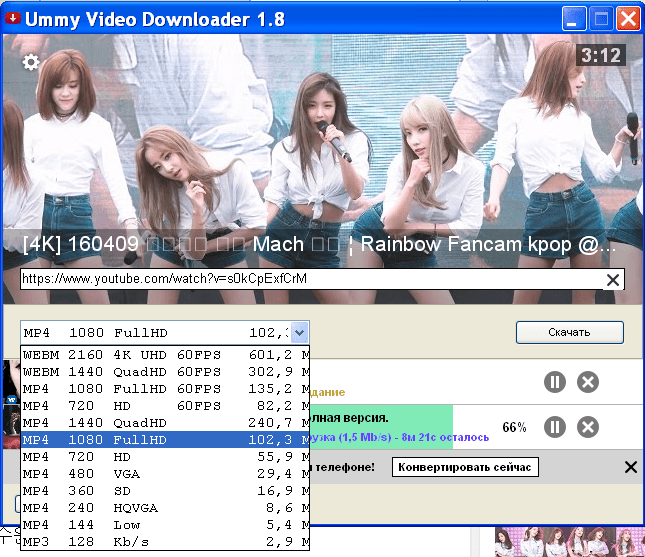This screenshot has height=557, width=645.
Task: Click the video title text overlay
Action: (x=319, y=244)
